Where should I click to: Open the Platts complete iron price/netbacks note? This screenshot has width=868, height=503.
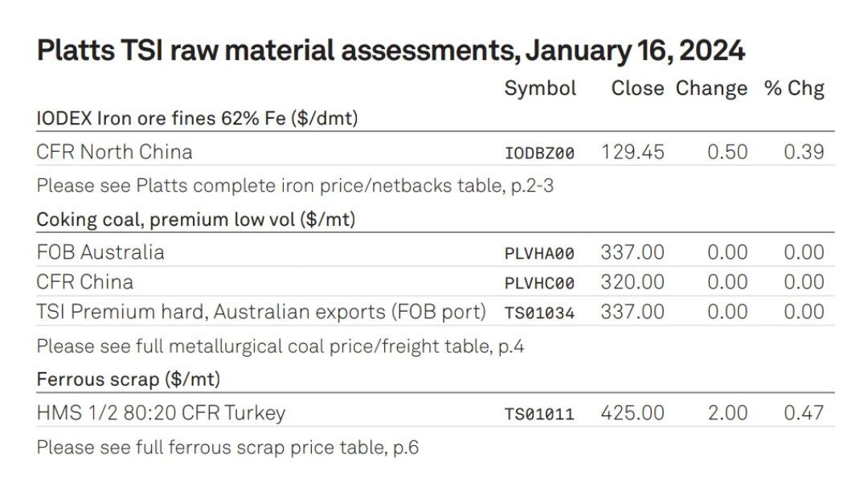[295, 186]
